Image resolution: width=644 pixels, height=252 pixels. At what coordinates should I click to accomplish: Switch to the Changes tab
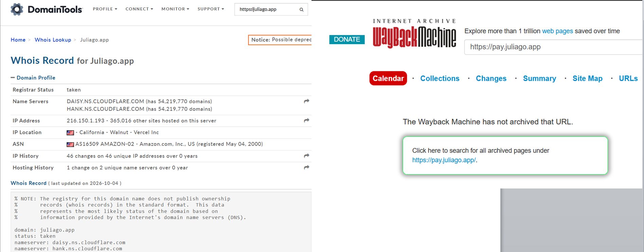[491, 78]
